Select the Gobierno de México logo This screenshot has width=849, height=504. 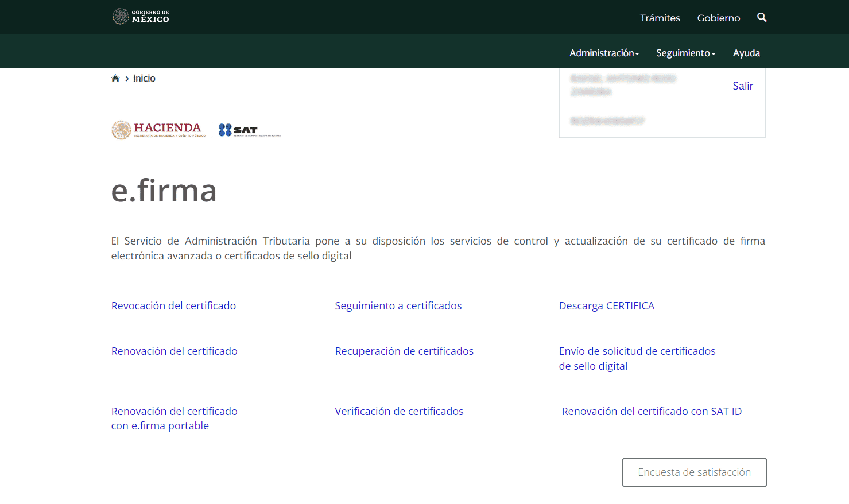tap(141, 16)
